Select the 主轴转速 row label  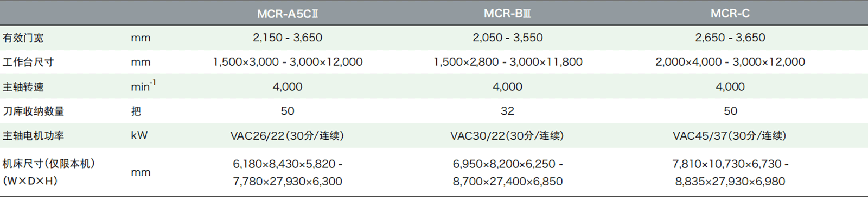click(23, 86)
